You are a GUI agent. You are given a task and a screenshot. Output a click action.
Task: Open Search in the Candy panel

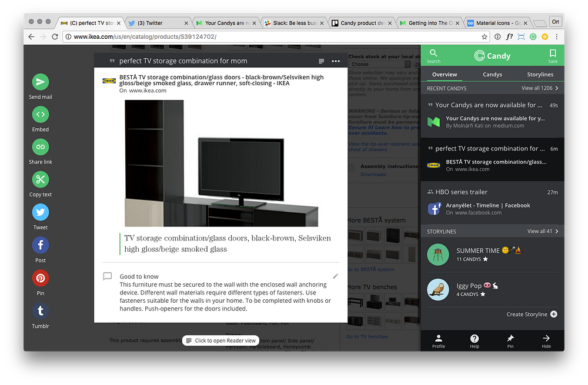tap(433, 56)
